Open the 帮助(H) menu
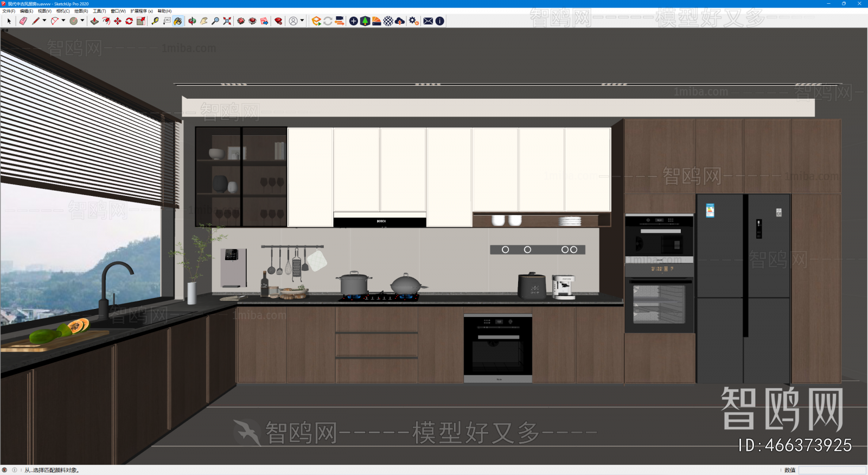The image size is (868, 475). tap(164, 11)
